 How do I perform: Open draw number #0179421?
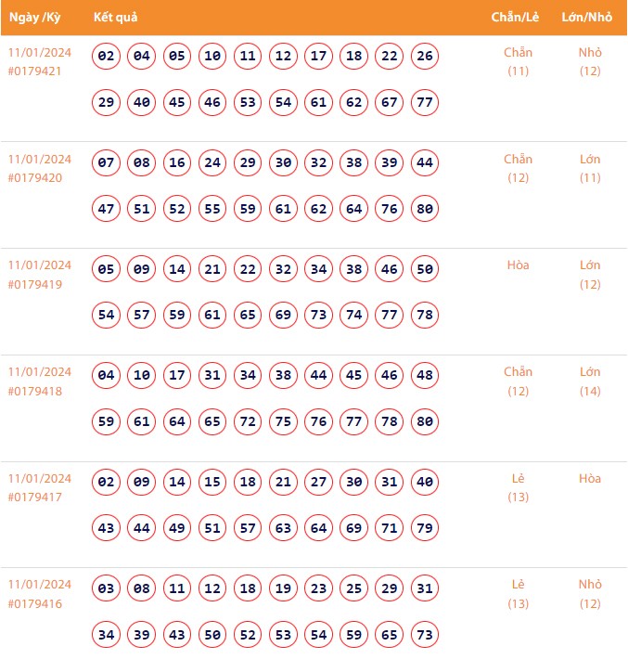35,71
